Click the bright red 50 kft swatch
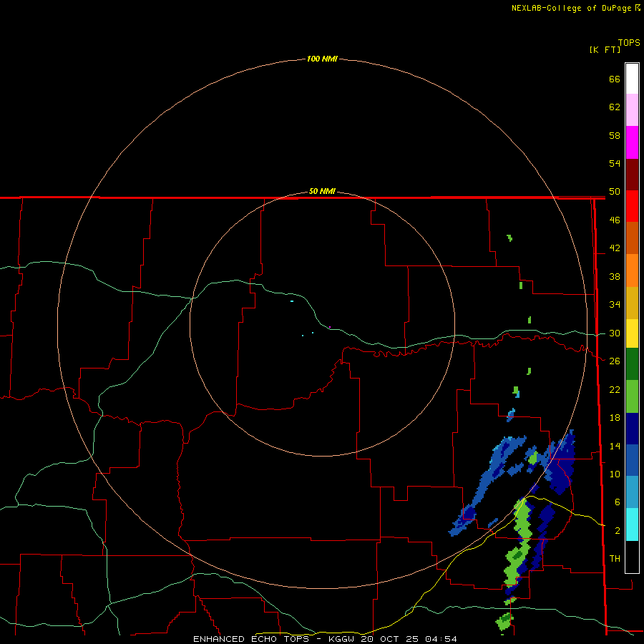Screen dimensions: 644x644 point(632,206)
